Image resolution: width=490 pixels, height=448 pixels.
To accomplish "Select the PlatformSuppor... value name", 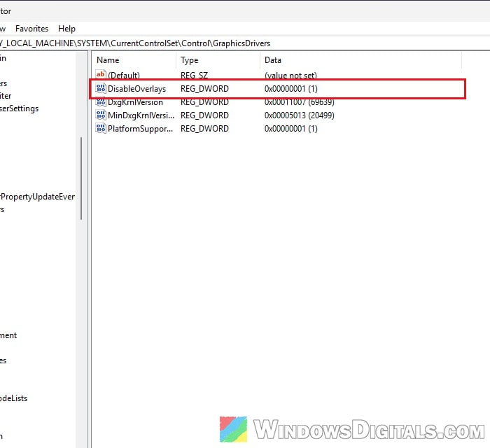I will [x=140, y=129].
